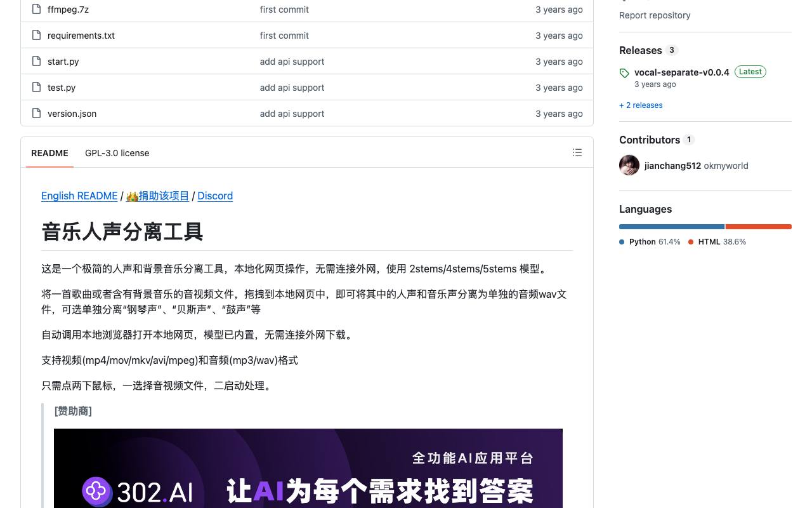Click the Latest release badge
The height and width of the screenshot is (508, 812).
tap(750, 72)
